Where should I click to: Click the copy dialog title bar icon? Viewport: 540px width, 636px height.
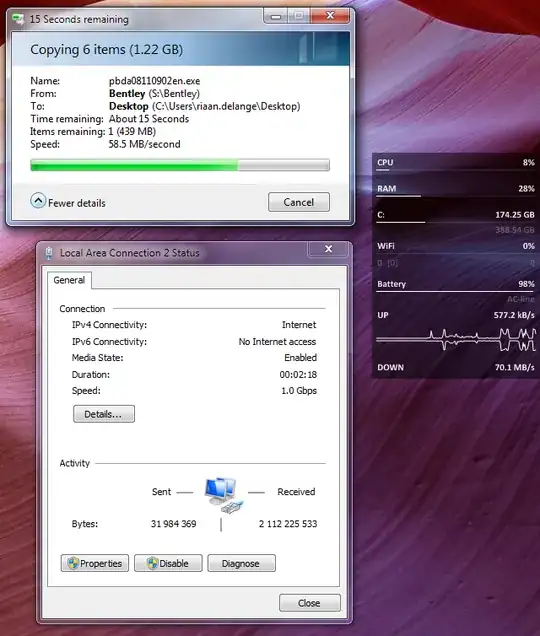[x=18, y=19]
